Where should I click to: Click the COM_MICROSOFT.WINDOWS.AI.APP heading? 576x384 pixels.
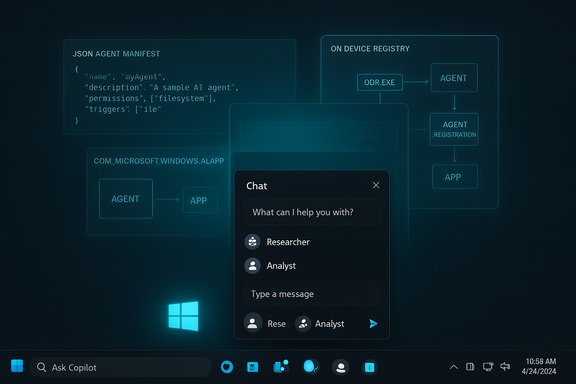159,161
